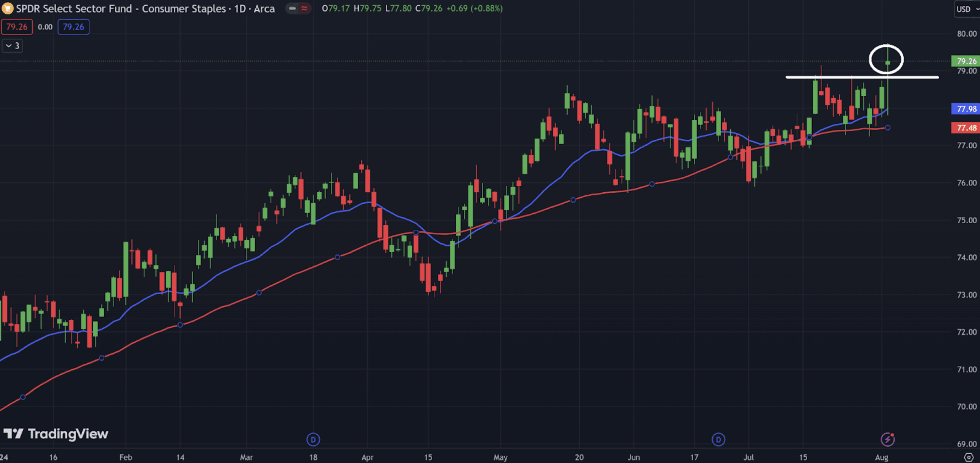
Task: Click the gray dash market status icon
Action: click(292, 9)
